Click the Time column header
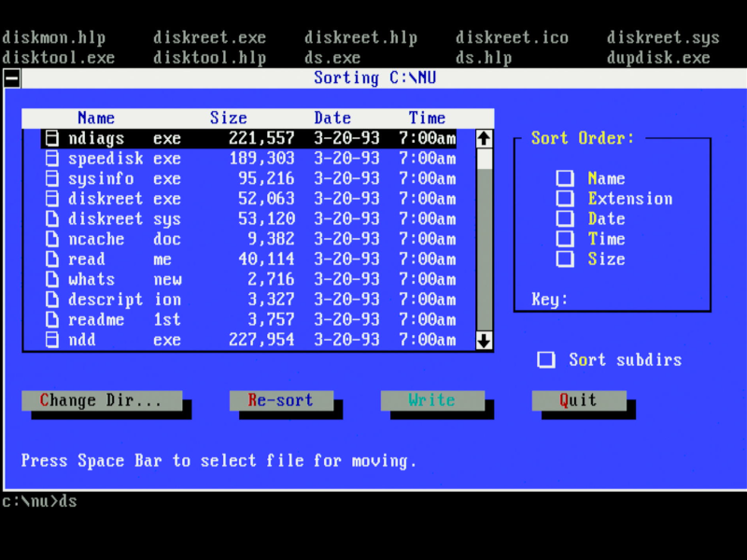Image resolution: width=747 pixels, height=560 pixels. coord(427,119)
